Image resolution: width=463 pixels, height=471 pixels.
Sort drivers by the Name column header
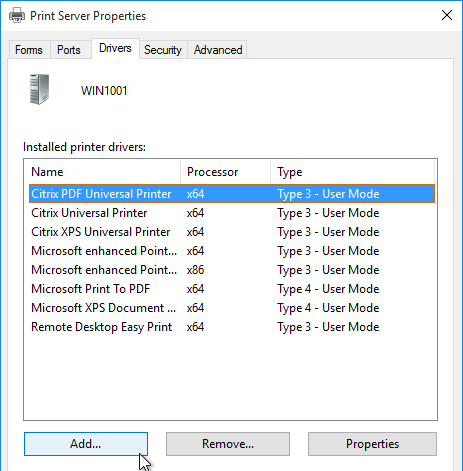click(102, 172)
